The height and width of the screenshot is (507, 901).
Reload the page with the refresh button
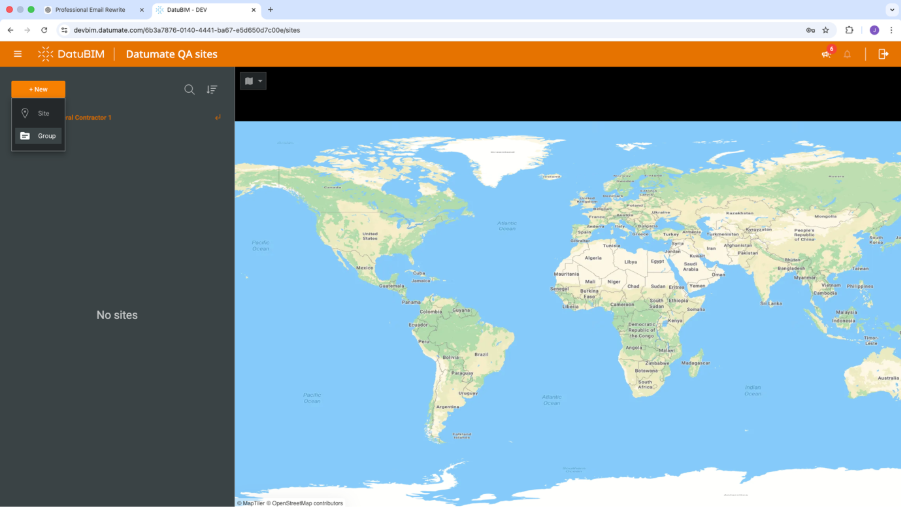44,30
